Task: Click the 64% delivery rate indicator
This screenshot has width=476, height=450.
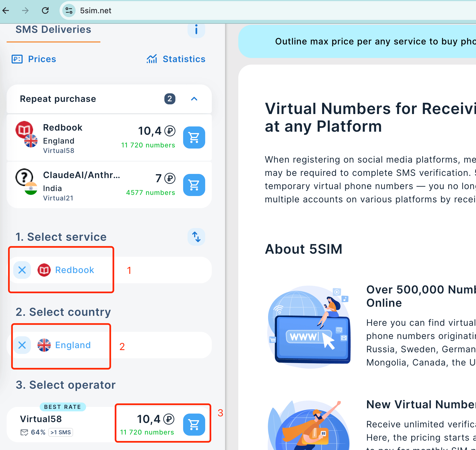Action: pyautogui.click(x=33, y=432)
